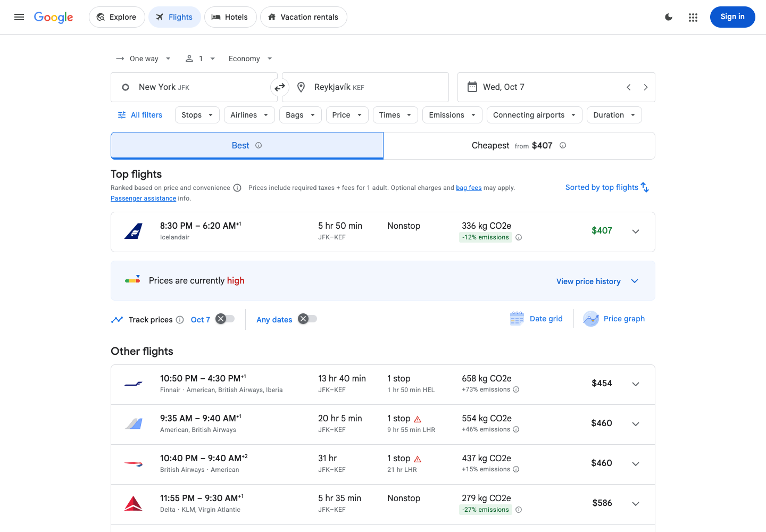Open the main hamburger menu

click(19, 17)
